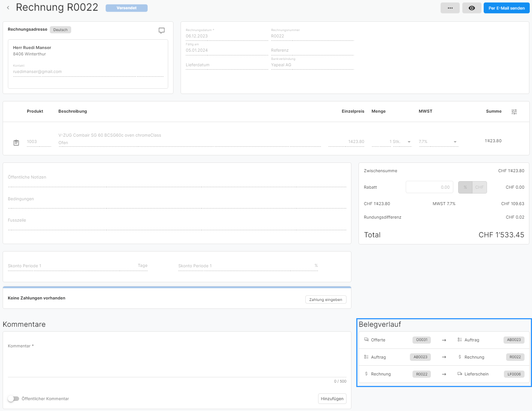Expand the MWST 7.7% dropdown
532x411 pixels.
tap(455, 142)
